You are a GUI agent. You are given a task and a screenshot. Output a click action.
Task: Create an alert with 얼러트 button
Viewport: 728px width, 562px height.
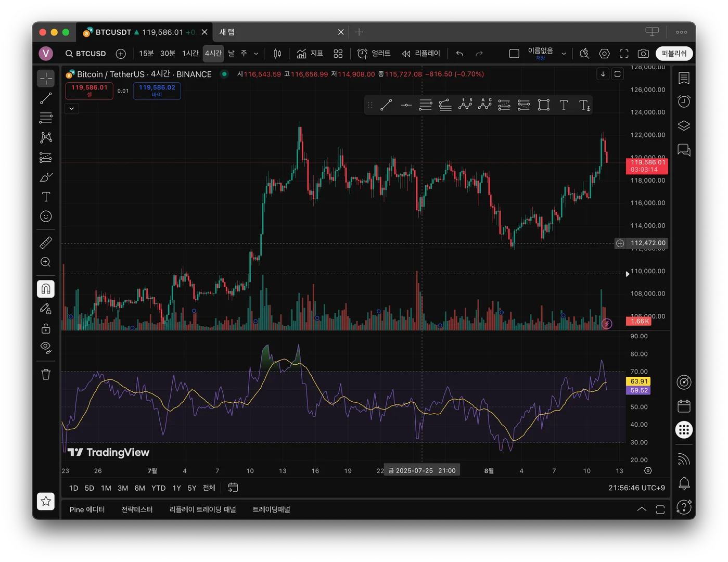[x=374, y=54]
